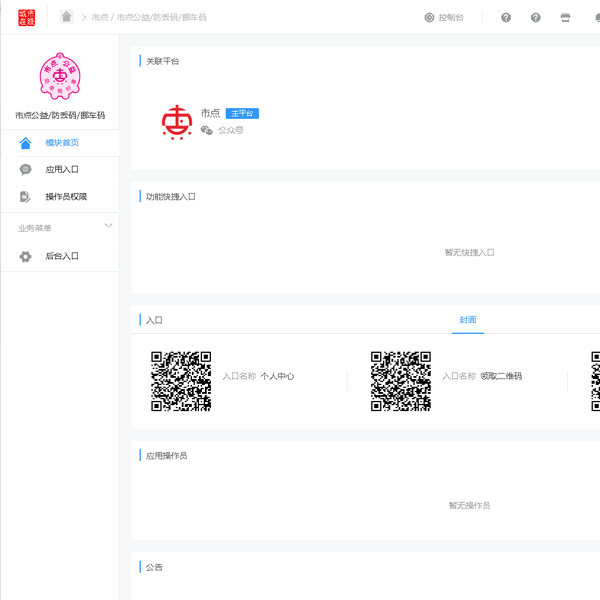Viewport: 600px width, 600px height.
Task: Click the blue 主平台 badge
Action: pyautogui.click(x=242, y=113)
